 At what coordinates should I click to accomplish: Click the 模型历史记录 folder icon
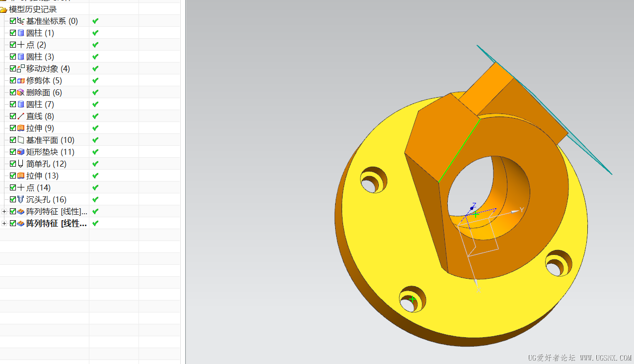pos(4,9)
